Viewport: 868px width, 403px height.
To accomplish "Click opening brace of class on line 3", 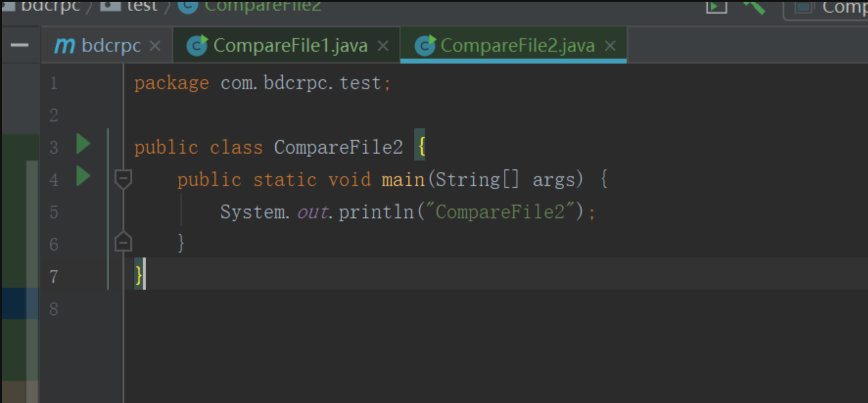I will (422, 146).
